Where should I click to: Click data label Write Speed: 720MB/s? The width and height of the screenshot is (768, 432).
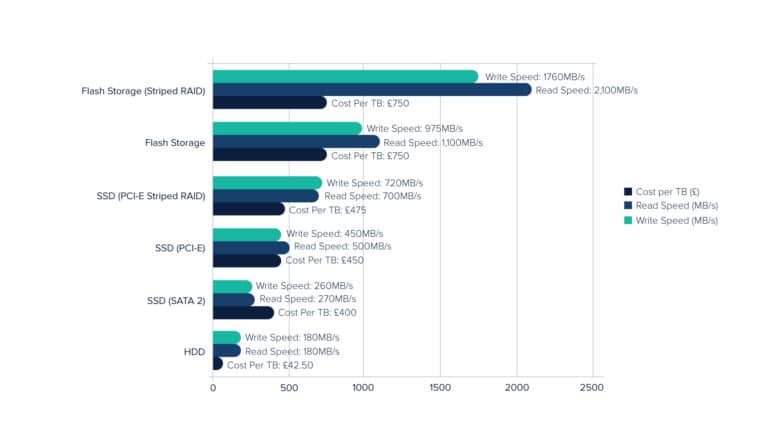[375, 183]
